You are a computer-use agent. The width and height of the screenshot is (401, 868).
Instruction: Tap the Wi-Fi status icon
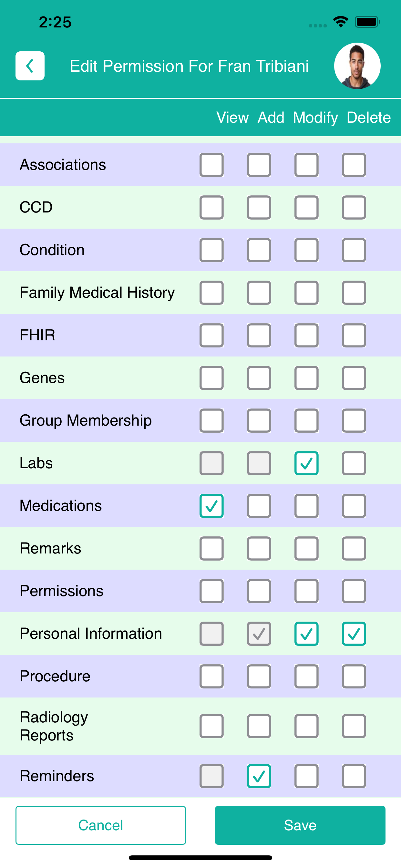[x=341, y=22]
